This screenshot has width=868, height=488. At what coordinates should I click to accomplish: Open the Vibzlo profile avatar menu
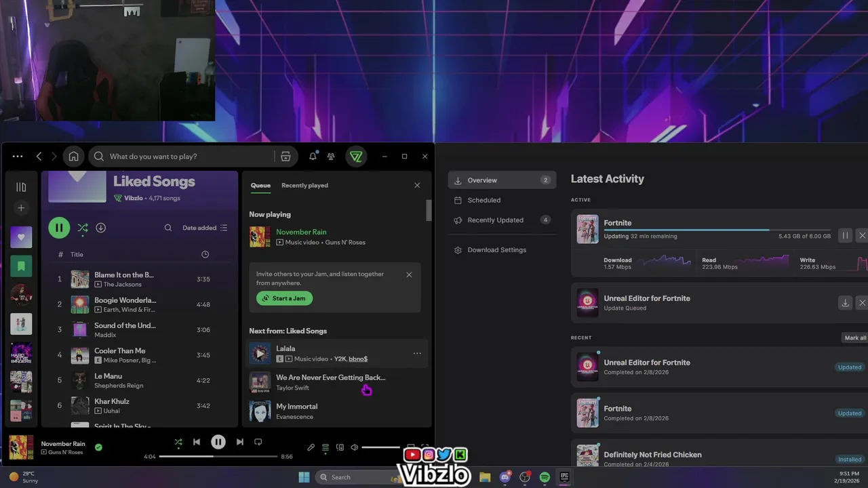(x=356, y=157)
